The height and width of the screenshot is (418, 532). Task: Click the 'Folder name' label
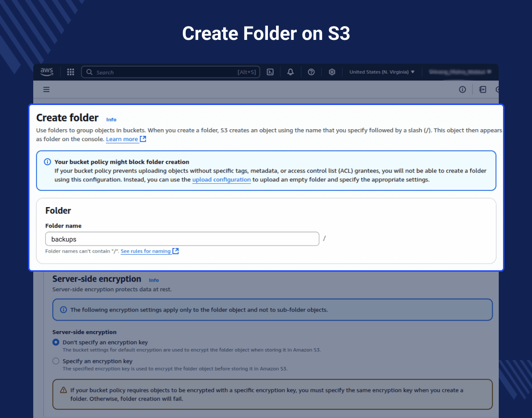coord(63,226)
